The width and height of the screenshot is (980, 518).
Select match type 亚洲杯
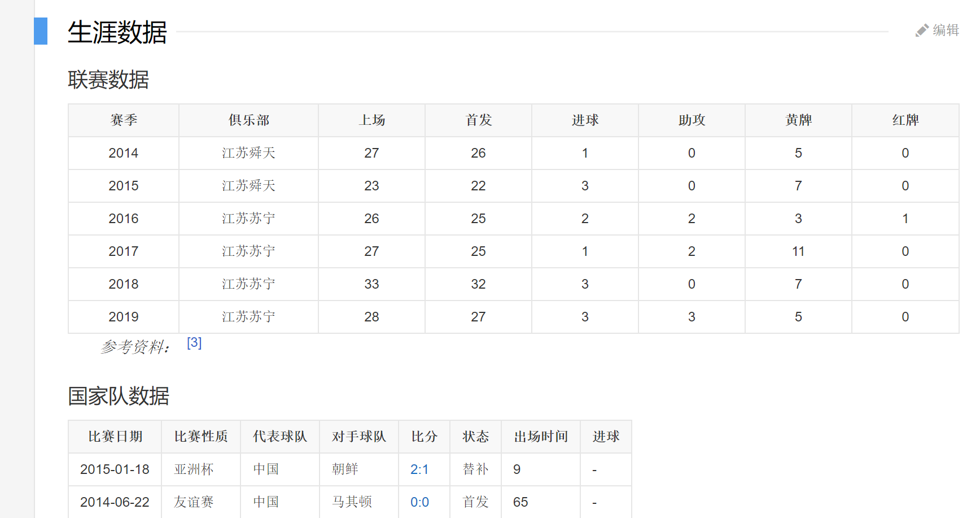[194, 469]
